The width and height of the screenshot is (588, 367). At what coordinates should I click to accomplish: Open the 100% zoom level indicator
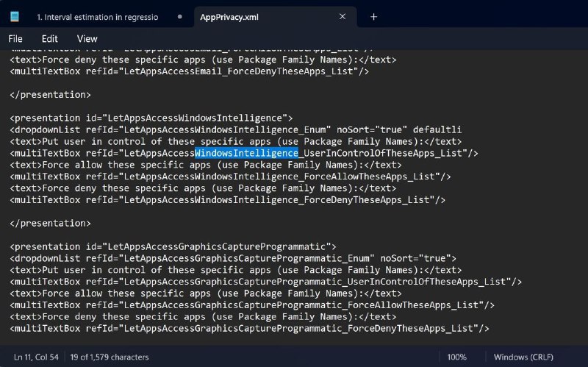(x=456, y=357)
